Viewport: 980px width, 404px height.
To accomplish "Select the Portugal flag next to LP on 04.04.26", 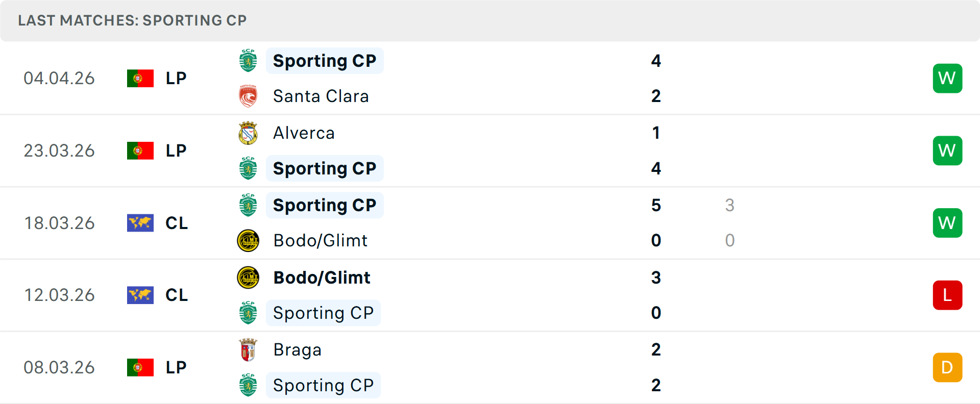I will [x=140, y=78].
